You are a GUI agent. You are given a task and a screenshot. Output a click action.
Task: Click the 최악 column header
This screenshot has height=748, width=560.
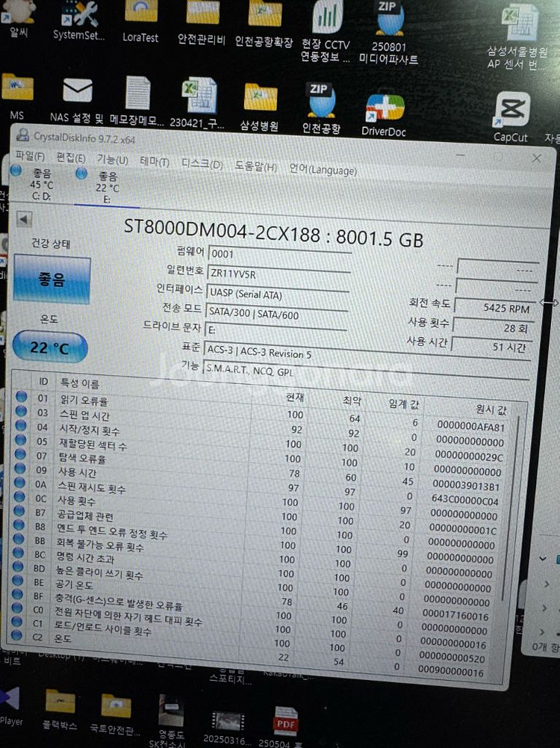click(352, 401)
